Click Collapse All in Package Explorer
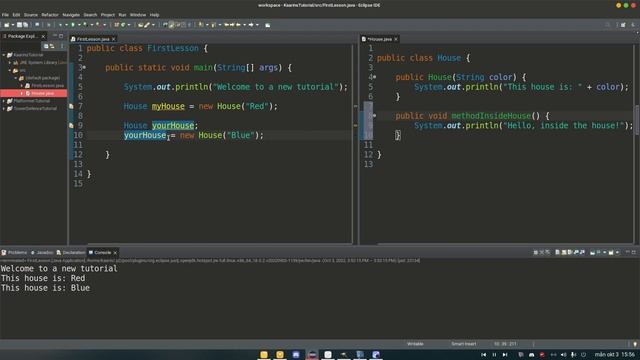 (x=46, y=46)
